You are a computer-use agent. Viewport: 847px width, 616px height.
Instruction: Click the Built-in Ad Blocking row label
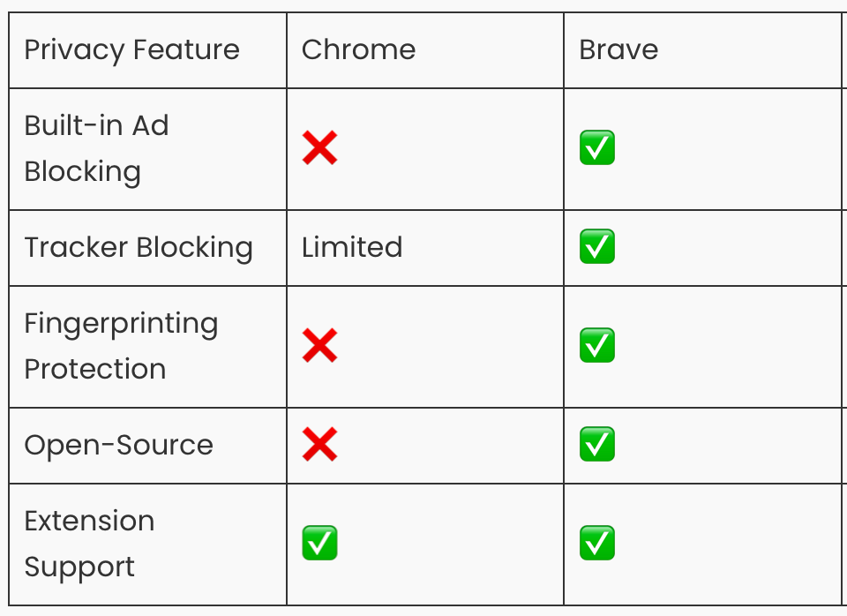tap(97, 148)
